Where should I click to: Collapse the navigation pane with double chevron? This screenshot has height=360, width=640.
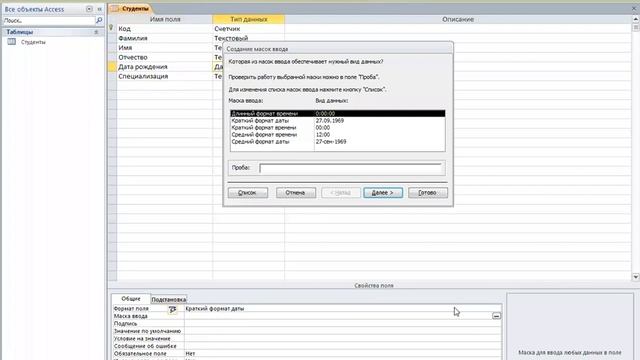pyautogui.click(x=99, y=9)
